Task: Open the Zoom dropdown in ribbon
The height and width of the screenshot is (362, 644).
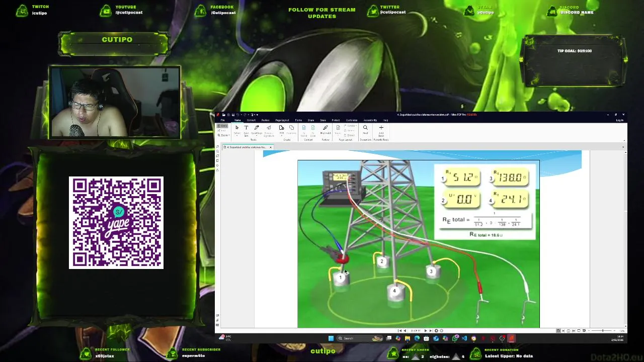Action: pyautogui.click(x=223, y=135)
